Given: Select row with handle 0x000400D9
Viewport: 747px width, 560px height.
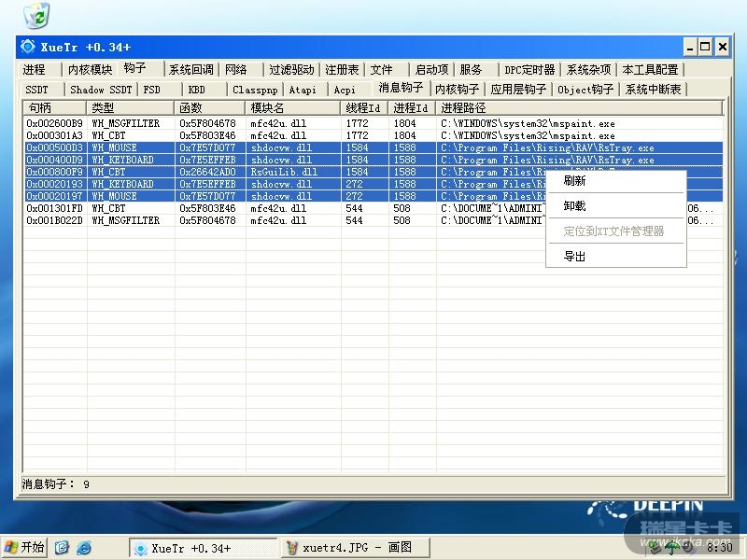Looking at the screenshot, I should [373, 160].
